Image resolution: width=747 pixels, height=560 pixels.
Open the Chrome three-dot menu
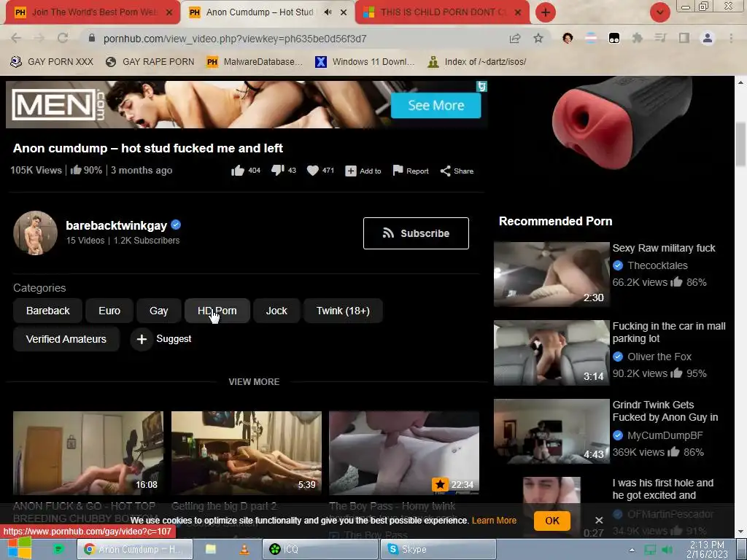pyautogui.click(x=731, y=38)
